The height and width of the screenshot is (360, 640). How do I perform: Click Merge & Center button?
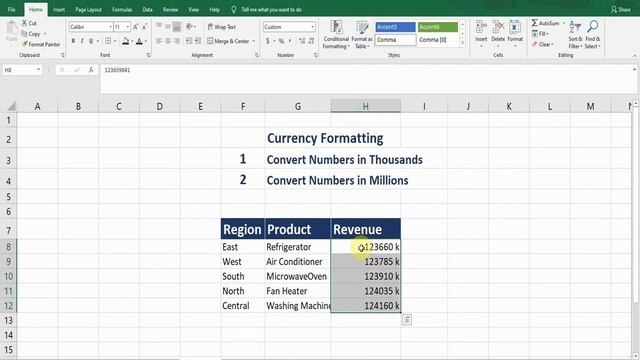coord(228,41)
